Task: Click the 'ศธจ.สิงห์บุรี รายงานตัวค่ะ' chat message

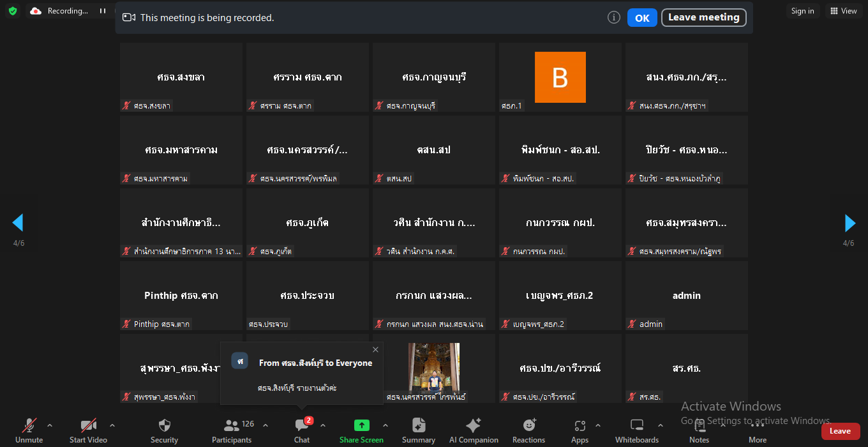Action: pyautogui.click(x=297, y=388)
